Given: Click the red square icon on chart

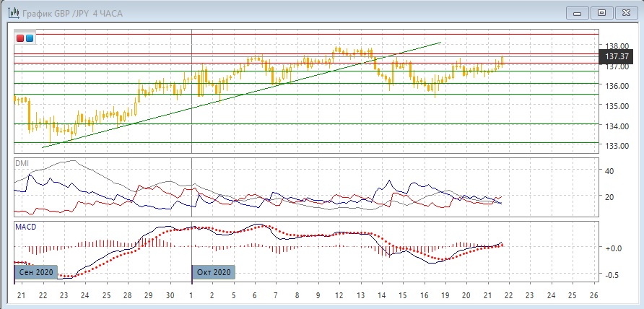Looking at the screenshot, I should tap(21, 38).
